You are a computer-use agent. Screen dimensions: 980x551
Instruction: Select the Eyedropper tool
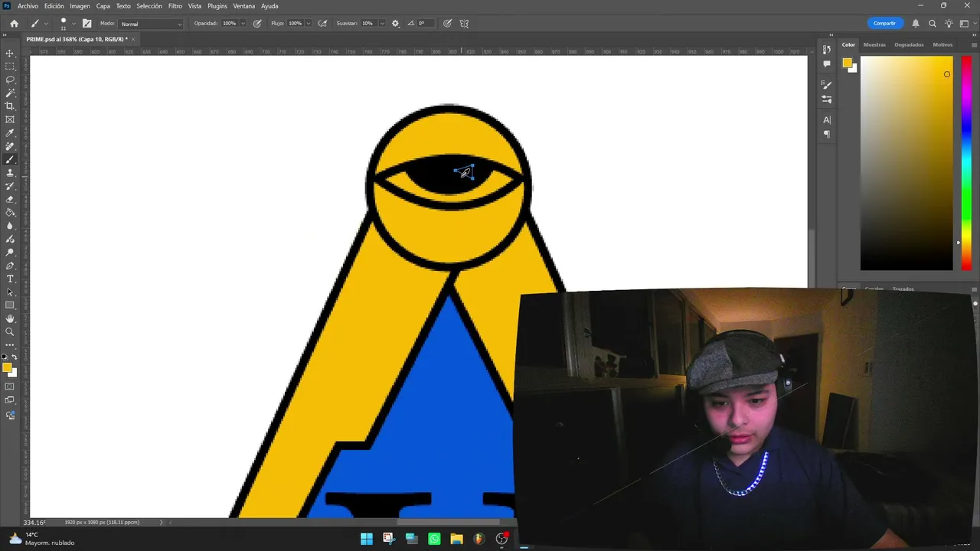(10, 133)
